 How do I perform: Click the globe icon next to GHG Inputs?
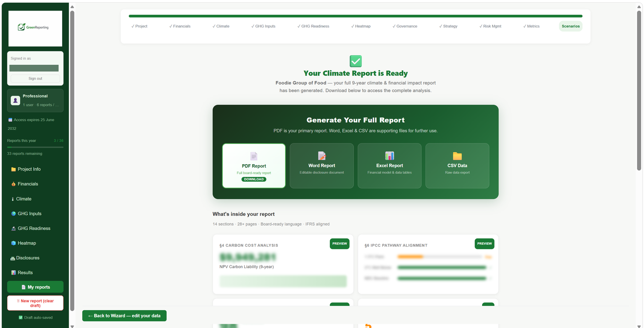13,214
